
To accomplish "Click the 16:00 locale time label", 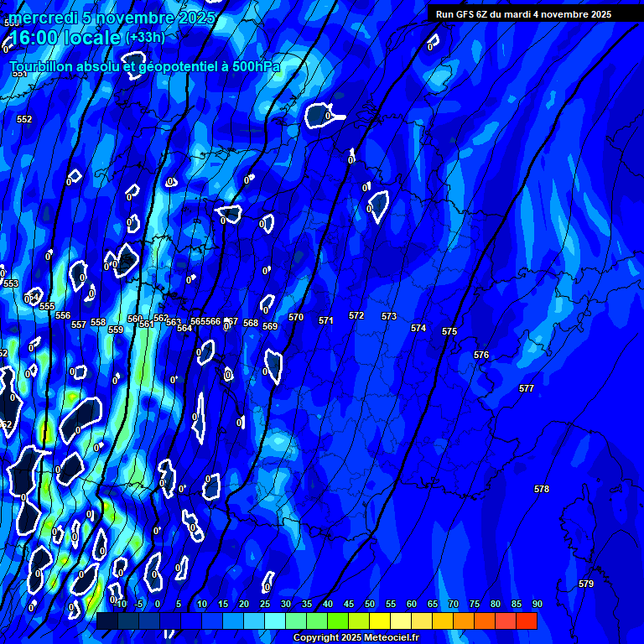I will click(65, 39).
